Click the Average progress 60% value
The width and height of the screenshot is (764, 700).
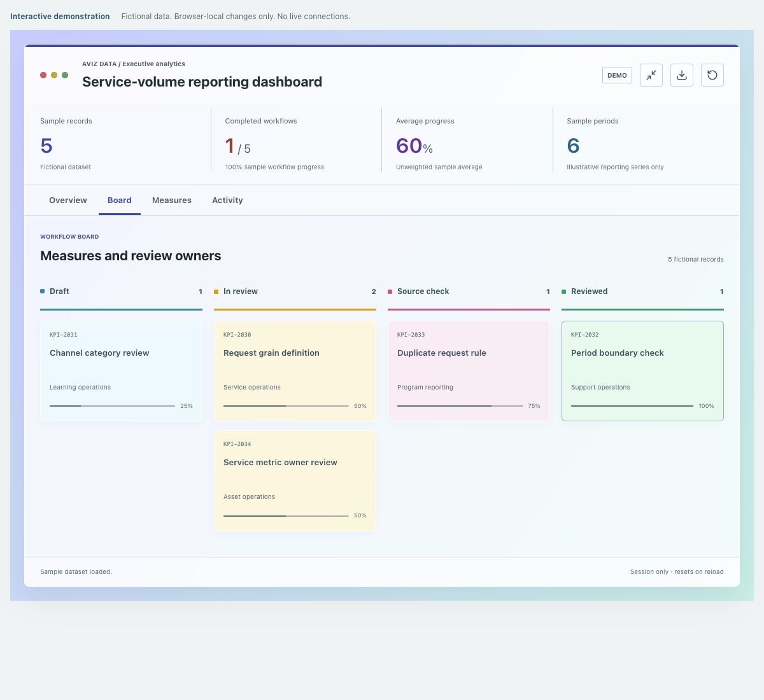click(414, 146)
